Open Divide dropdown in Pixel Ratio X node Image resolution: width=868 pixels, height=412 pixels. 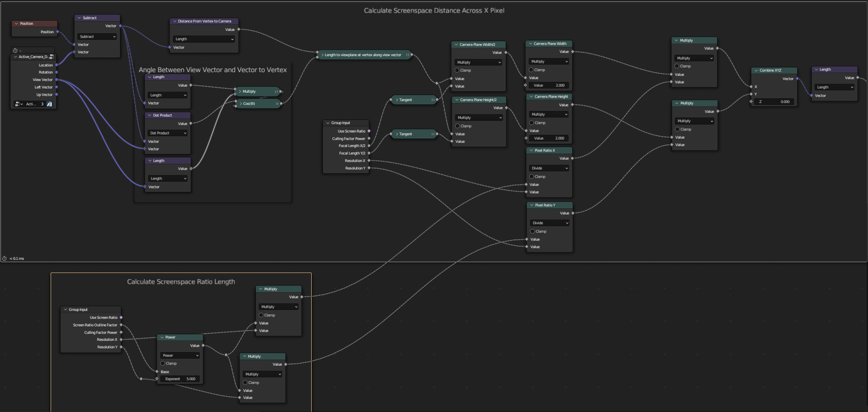(x=549, y=168)
